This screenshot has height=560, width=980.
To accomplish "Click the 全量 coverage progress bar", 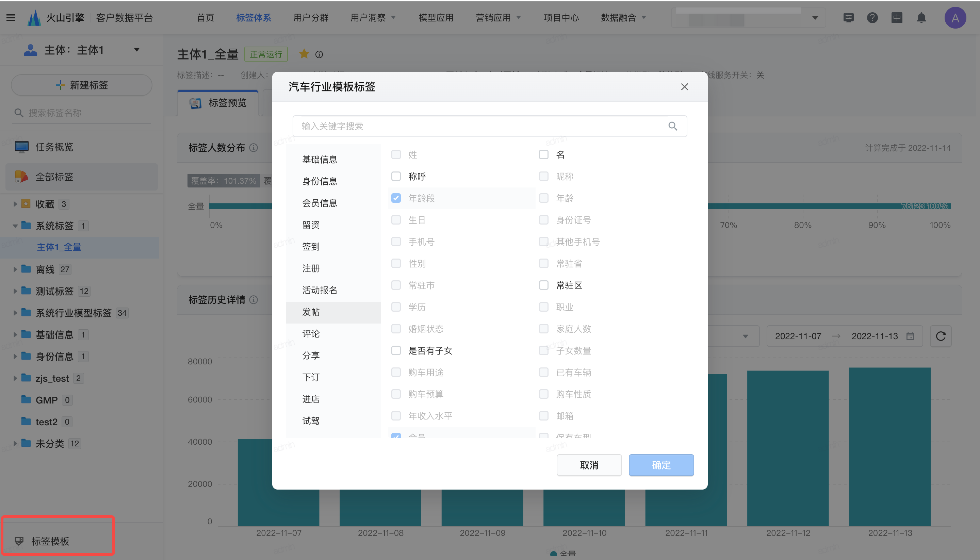I will tap(580, 206).
